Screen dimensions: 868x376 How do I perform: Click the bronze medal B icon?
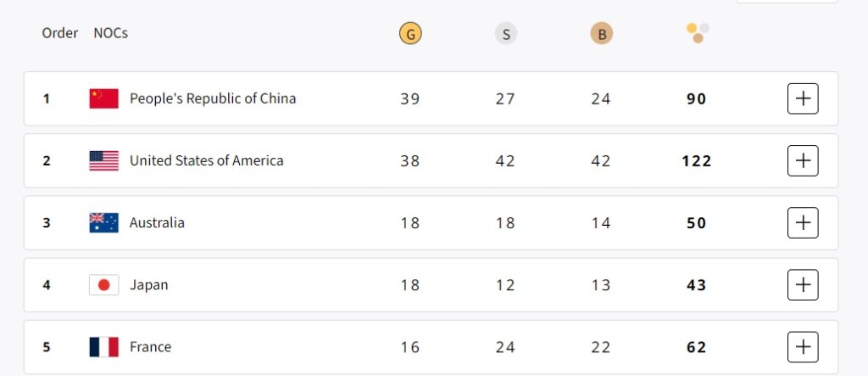point(602,34)
